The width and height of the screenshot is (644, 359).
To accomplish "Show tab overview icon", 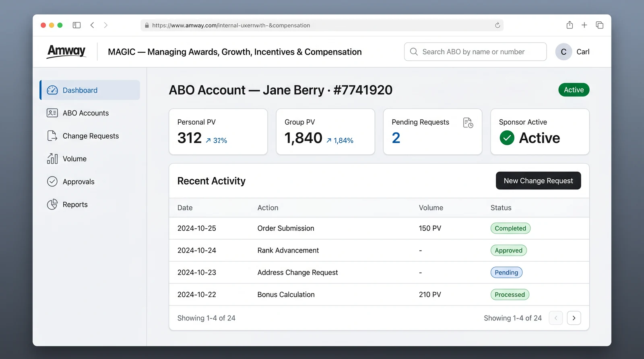I will tap(599, 25).
